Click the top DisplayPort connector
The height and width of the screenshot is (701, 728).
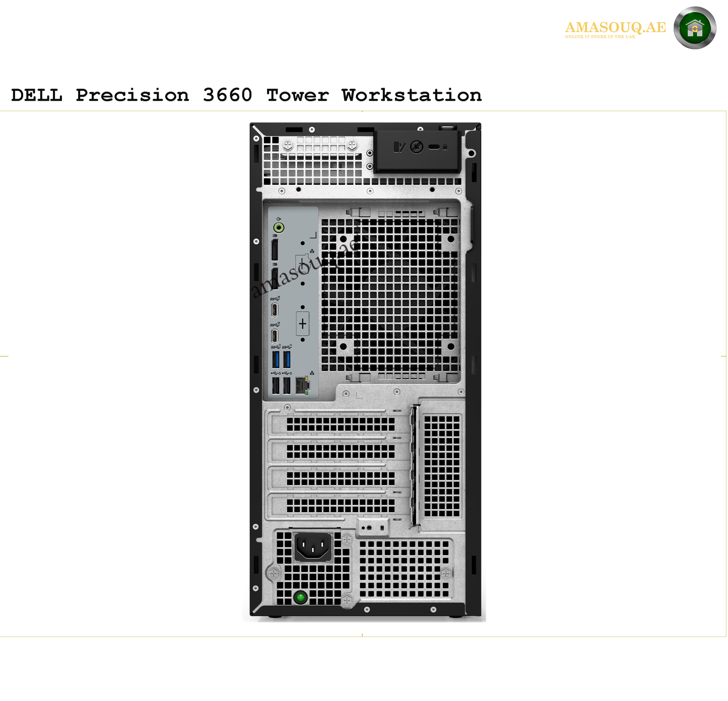point(275,250)
